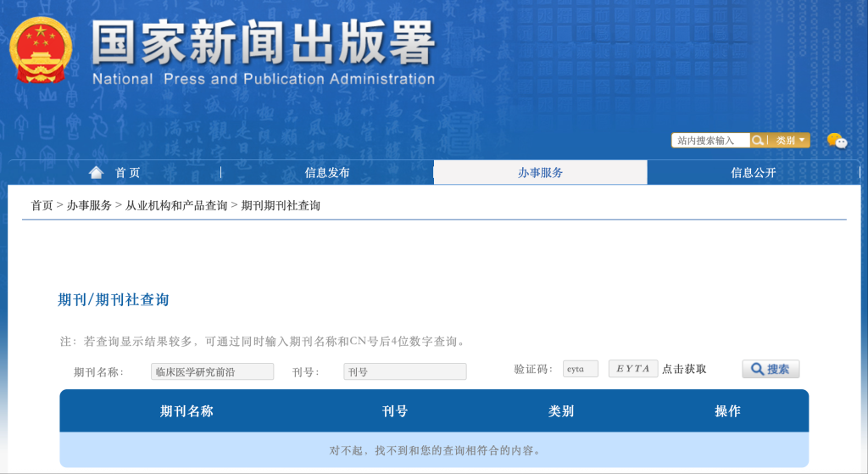Click the site search magnifier icon
Screen dimensions: 868x474
pyautogui.click(x=758, y=141)
